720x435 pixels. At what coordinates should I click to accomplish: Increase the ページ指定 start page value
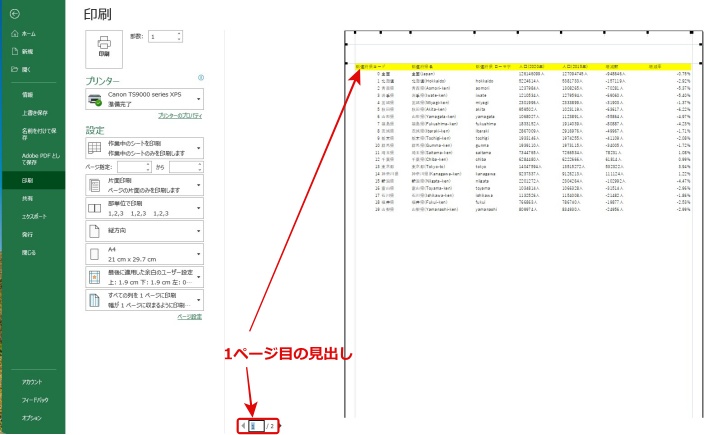pyautogui.click(x=148, y=164)
